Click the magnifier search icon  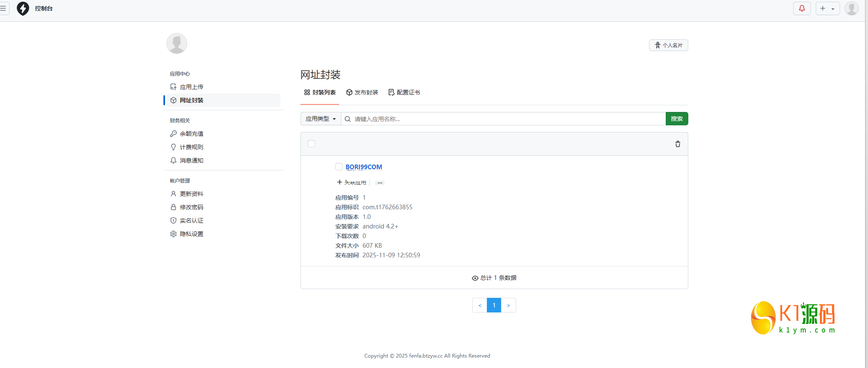coord(348,119)
